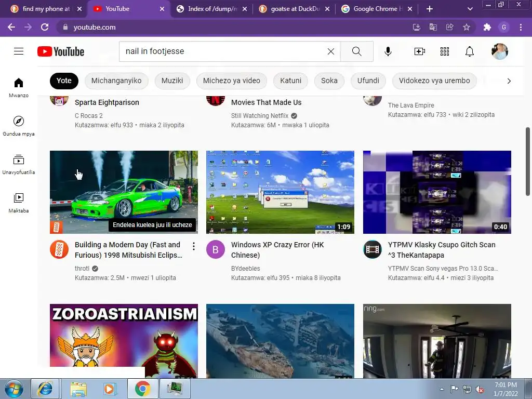Open The Lava Empire channel link
532x399 pixels.
(411, 105)
